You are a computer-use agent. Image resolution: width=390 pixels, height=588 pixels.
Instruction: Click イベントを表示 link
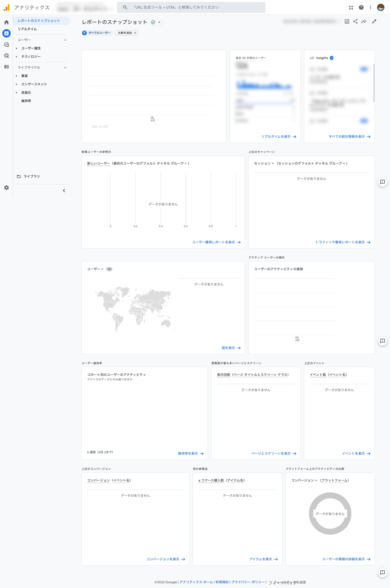tap(356, 454)
